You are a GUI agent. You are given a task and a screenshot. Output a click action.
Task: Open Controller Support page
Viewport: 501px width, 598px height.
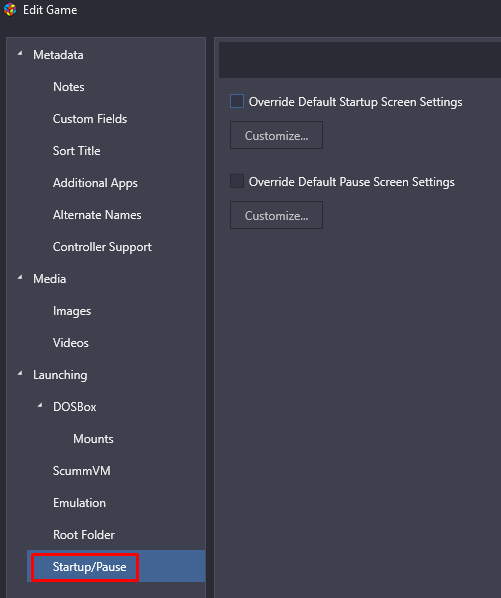[102, 247]
